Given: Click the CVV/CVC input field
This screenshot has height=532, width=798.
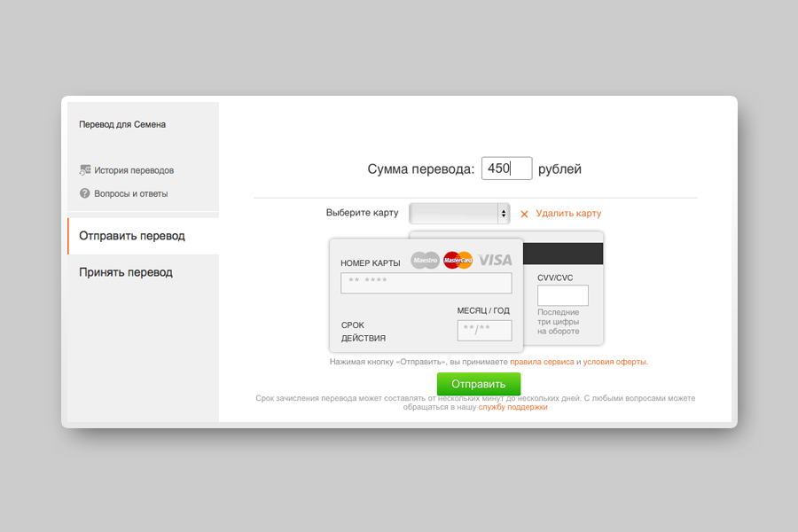Looking at the screenshot, I should pos(563,295).
